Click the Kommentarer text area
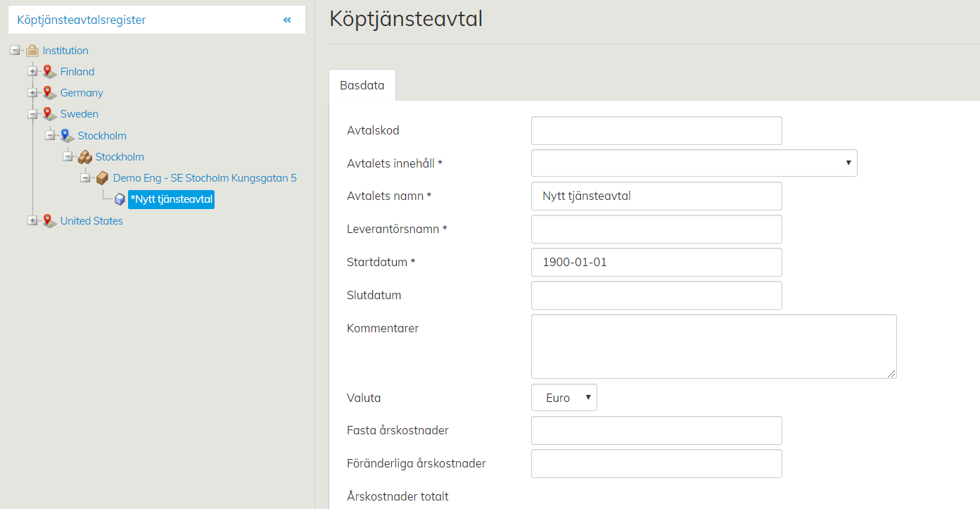Image resolution: width=980 pixels, height=509 pixels. pyautogui.click(x=713, y=346)
